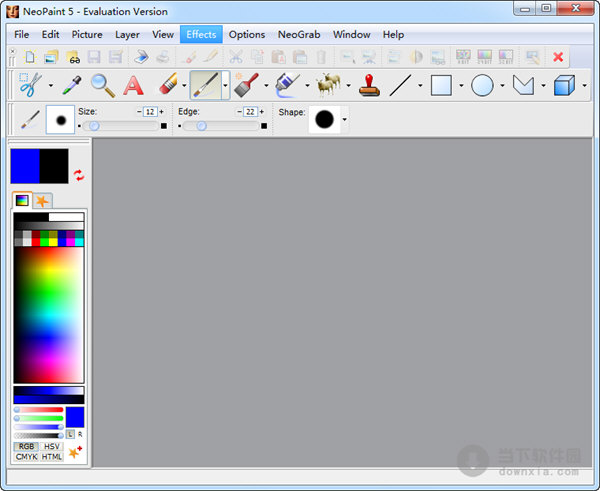This screenshot has height=491, width=600.
Task: Select the rubber stamp clone tool
Action: [x=369, y=85]
